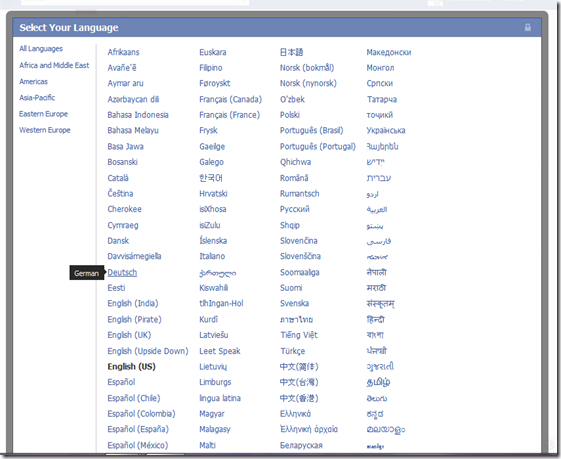Select Dansk

[118, 240]
